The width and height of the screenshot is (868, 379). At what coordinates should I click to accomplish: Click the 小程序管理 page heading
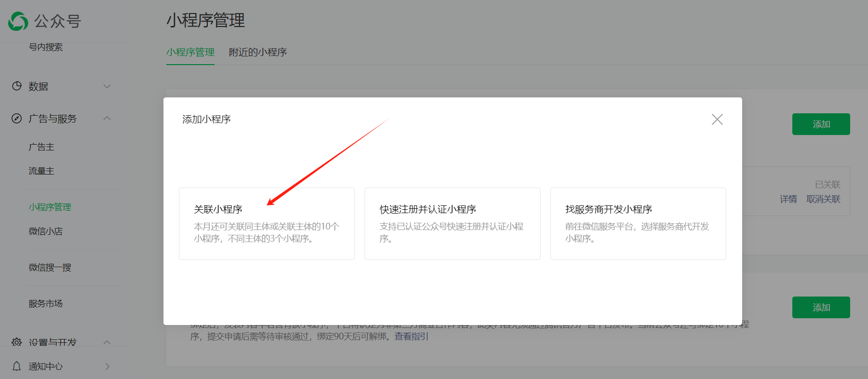click(x=206, y=20)
